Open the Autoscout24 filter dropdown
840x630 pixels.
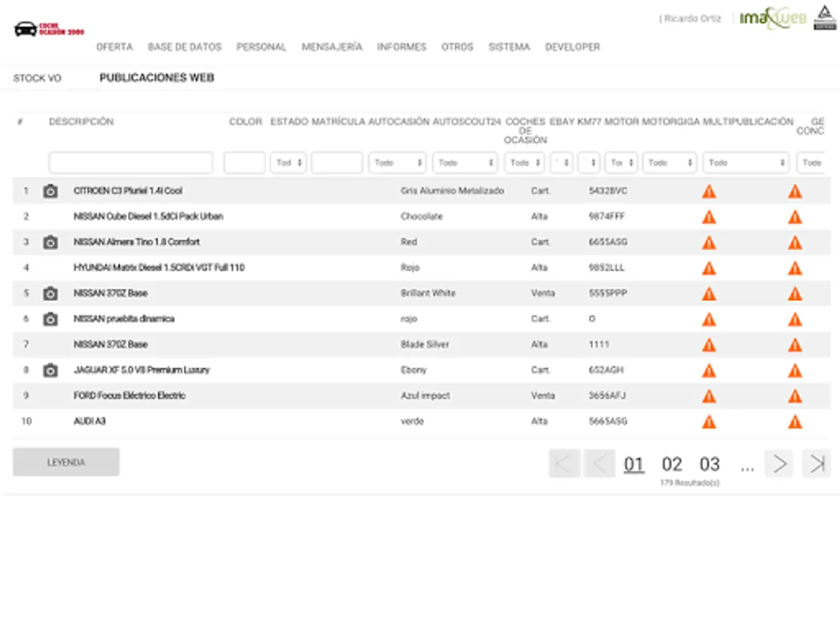pyautogui.click(x=465, y=162)
